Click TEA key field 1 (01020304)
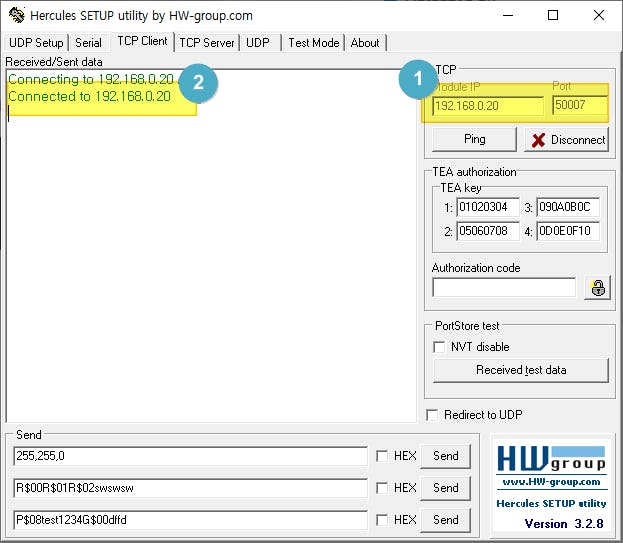This screenshot has height=543, width=623. (x=488, y=207)
